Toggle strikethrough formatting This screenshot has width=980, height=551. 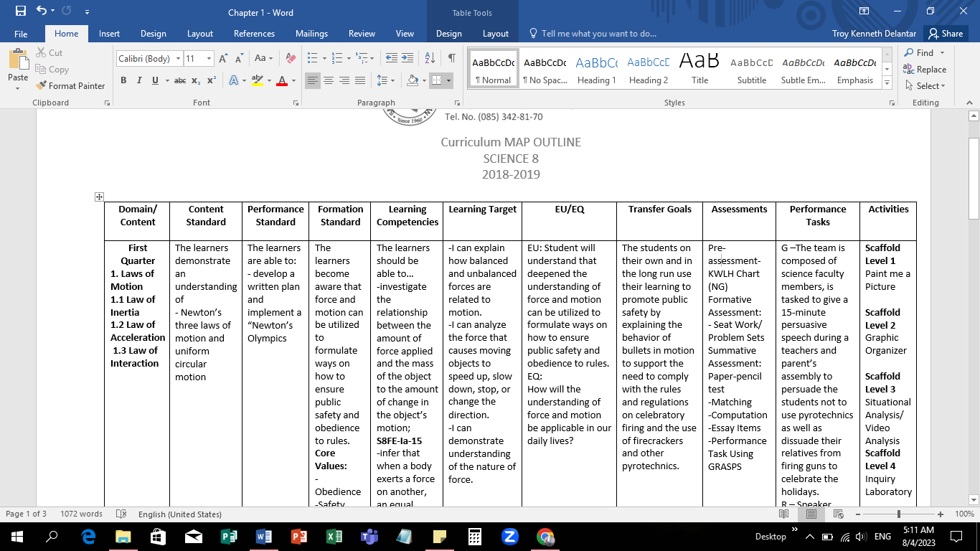point(180,80)
